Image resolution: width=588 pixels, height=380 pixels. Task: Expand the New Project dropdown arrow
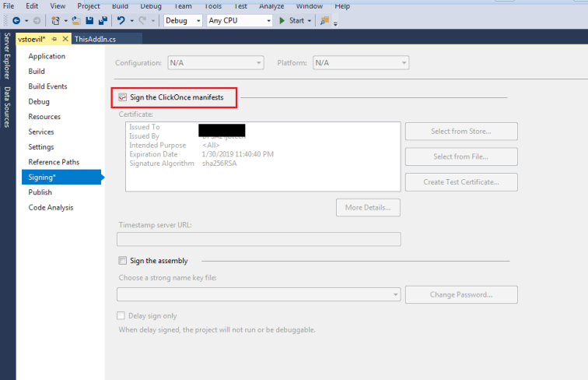[65, 21]
